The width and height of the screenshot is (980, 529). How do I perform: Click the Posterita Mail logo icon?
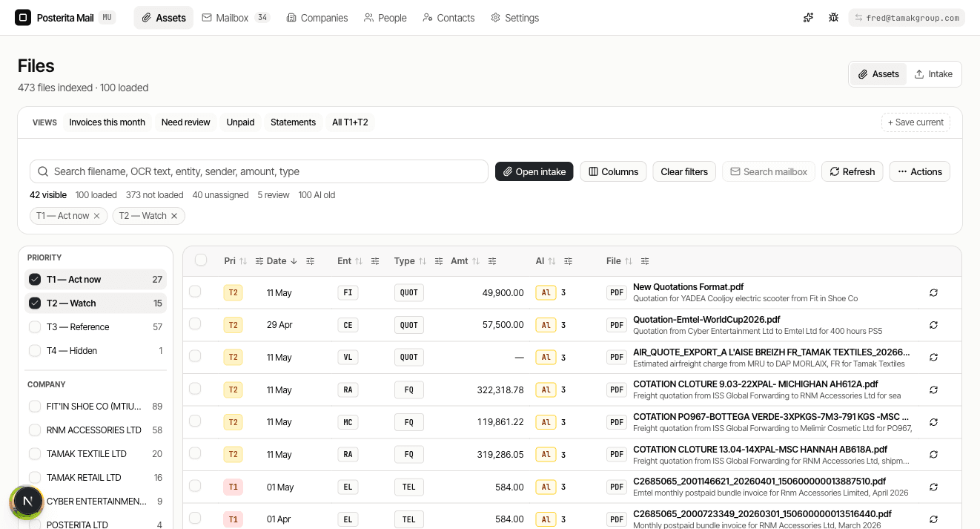pyautogui.click(x=23, y=18)
